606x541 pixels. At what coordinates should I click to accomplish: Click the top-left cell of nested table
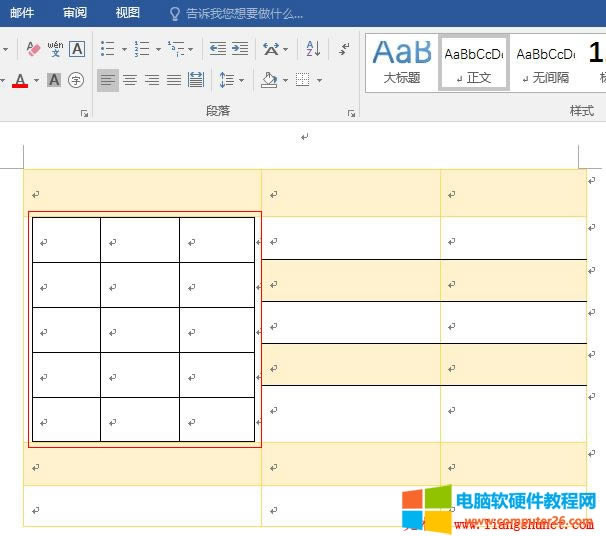pos(66,240)
